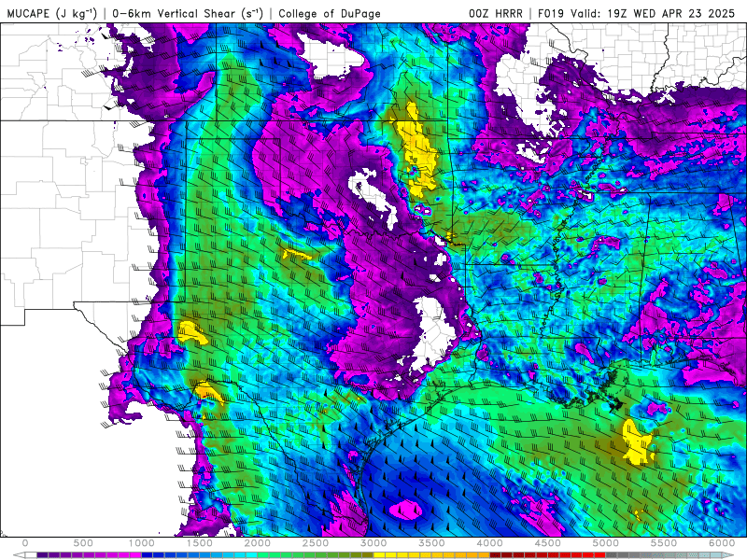Click the 3500 label on the color scale
The width and height of the screenshot is (747, 560).
click(x=432, y=543)
